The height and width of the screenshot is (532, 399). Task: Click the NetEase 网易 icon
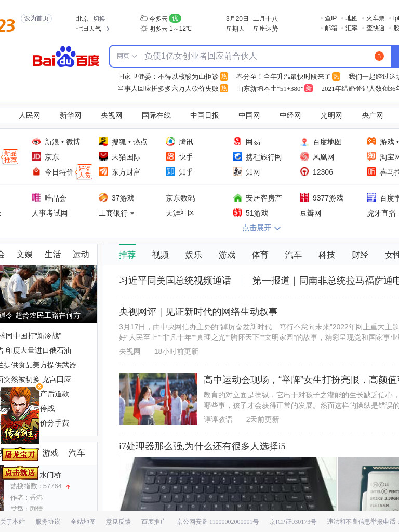[237, 141]
